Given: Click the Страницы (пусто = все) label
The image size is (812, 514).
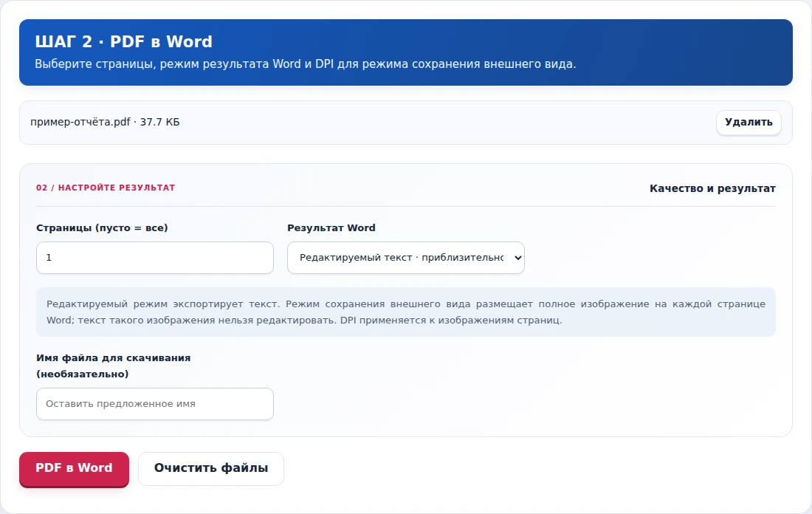Looking at the screenshot, I should pyautogui.click(x=102, y=228).
